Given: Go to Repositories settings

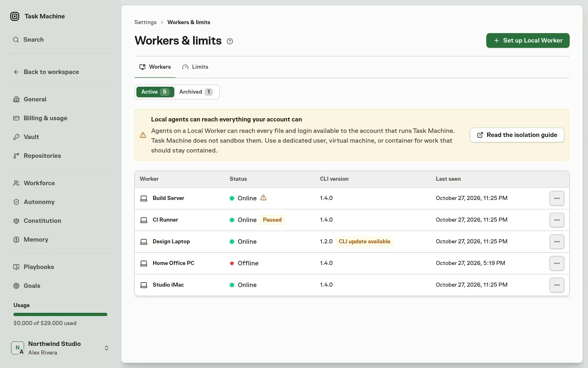Looking at the screenshot, I should coord(60,156).
